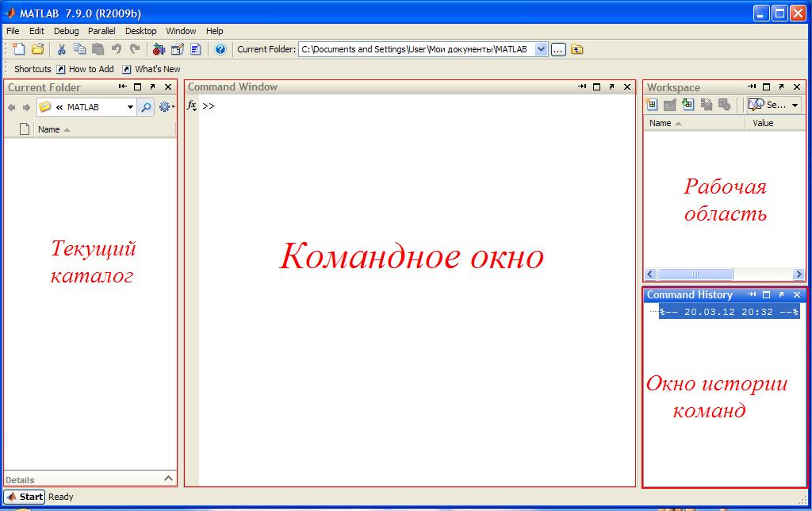
Task: Click the What's New shortcut
Action: click(x=151, y=69)
